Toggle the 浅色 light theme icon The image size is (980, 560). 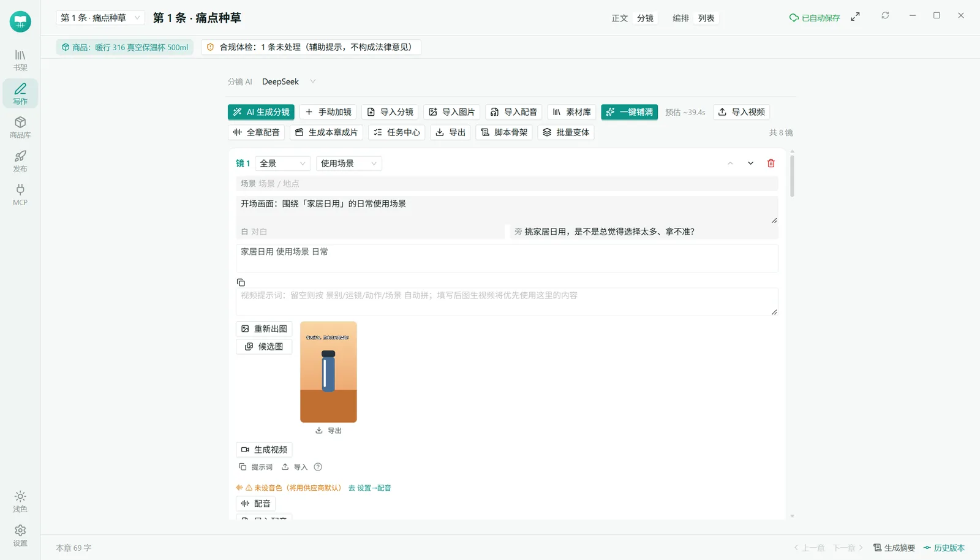(x=20, y=501)
